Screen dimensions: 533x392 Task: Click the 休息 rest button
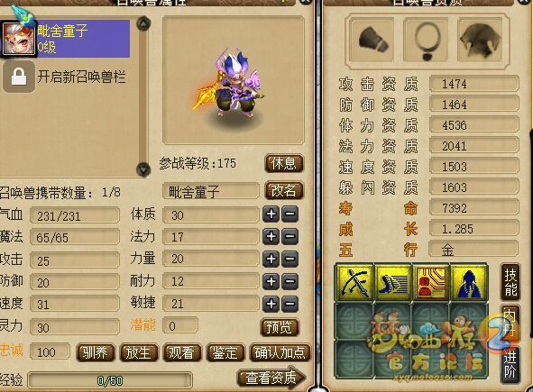click(284, 164)
